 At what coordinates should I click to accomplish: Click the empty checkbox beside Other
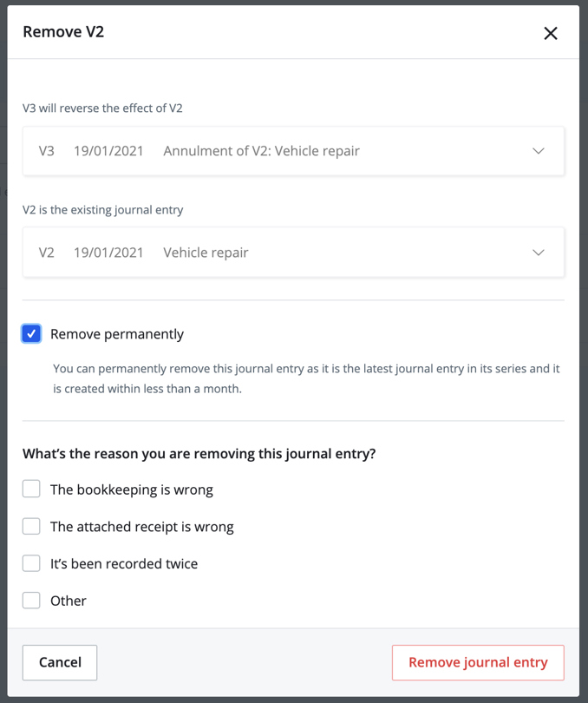[31, 600]
